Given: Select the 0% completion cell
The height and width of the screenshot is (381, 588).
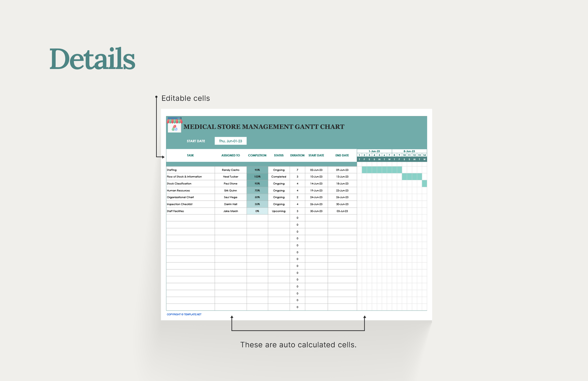Looking at the screenshot, I should click(x=257, y=211).
